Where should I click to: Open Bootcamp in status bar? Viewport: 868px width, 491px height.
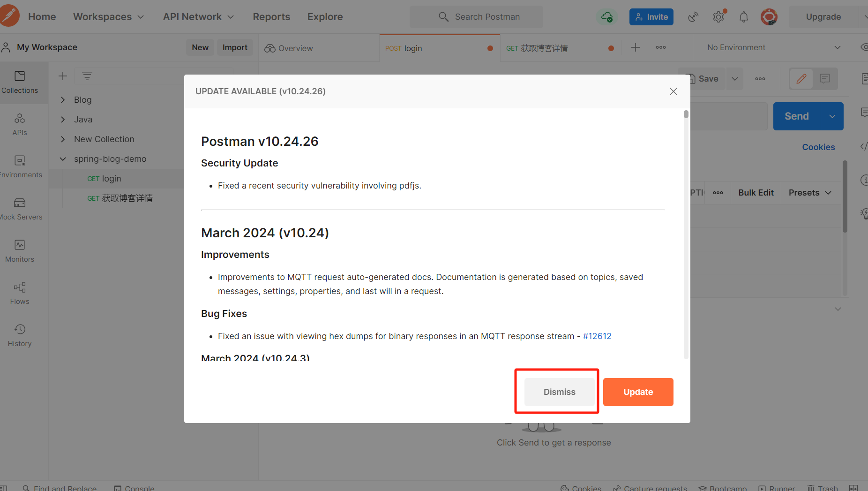[x=722, y=488]
